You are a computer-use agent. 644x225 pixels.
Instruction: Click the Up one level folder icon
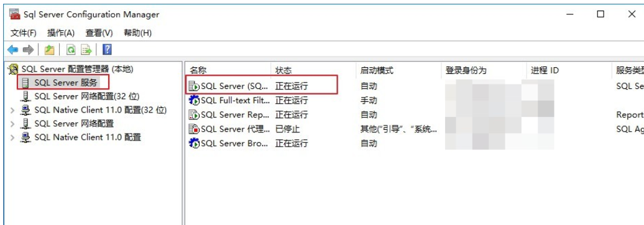point(49,50)
